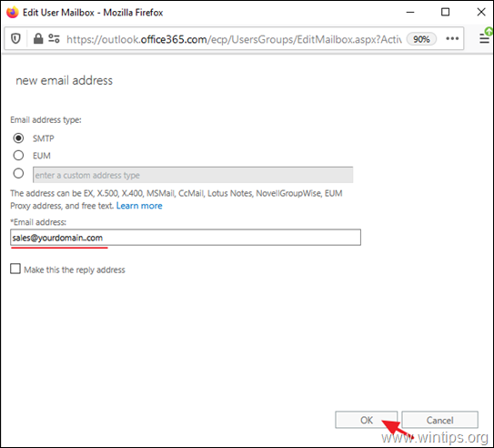Minimize the Firefox window
The width and height of the screenshot is (494, 448).
[x=410, y=13]
